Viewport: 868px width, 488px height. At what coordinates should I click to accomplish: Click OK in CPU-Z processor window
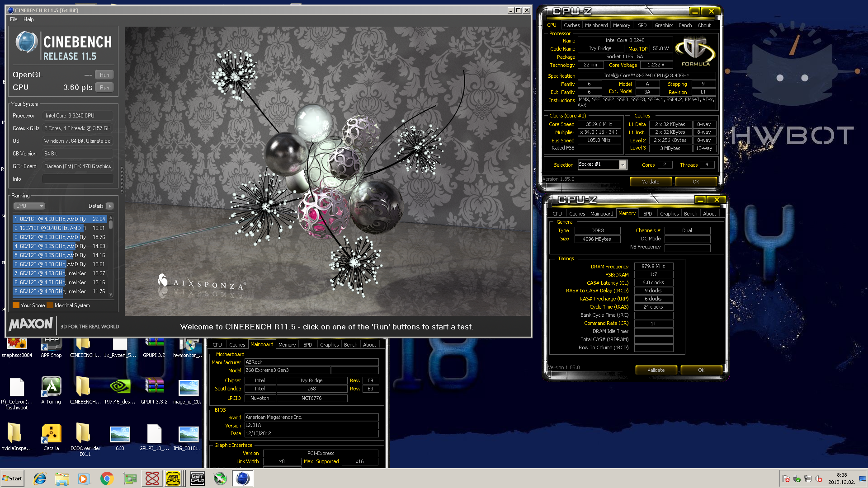pyautogui.click(x=696, y=182)
